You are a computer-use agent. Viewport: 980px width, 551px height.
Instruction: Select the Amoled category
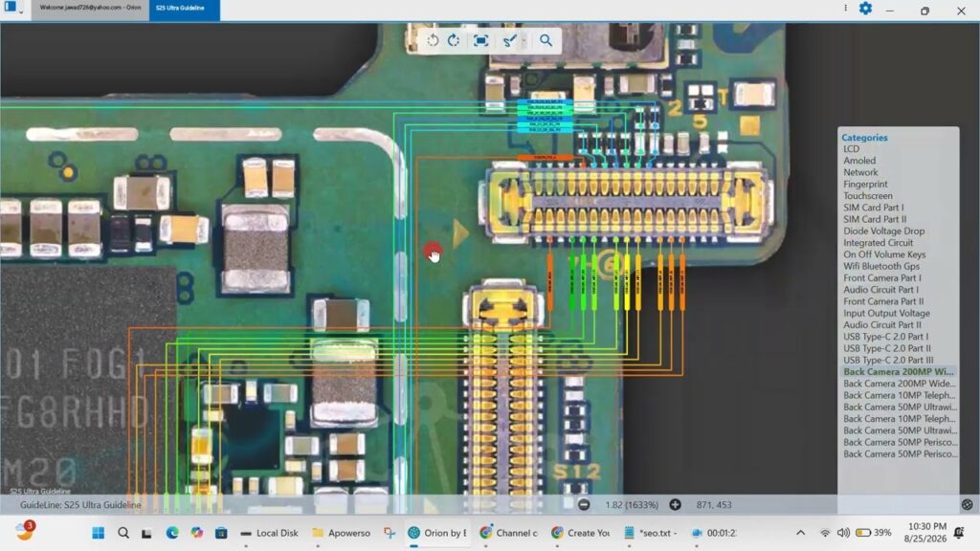[859, 161]
